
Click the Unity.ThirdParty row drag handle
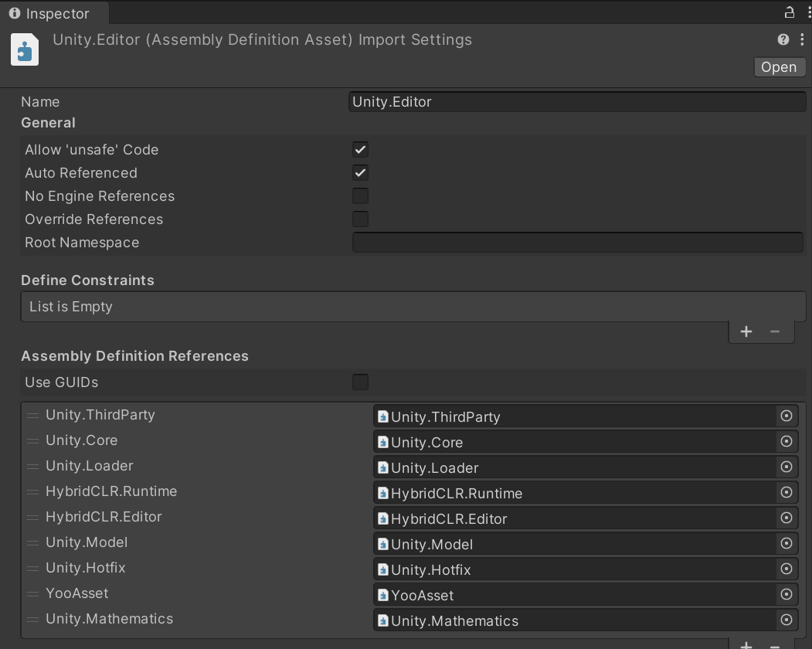coord(32,416)
